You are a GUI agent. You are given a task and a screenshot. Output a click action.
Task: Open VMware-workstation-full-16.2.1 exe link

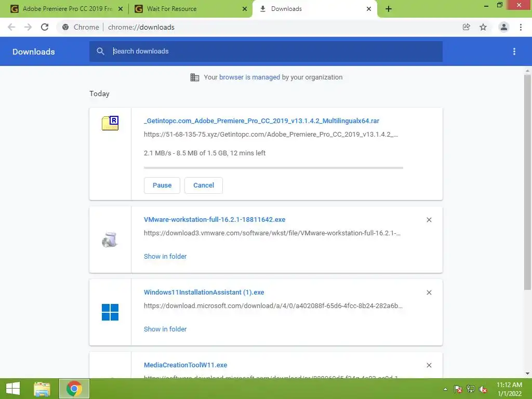click(x=215, y=220)
